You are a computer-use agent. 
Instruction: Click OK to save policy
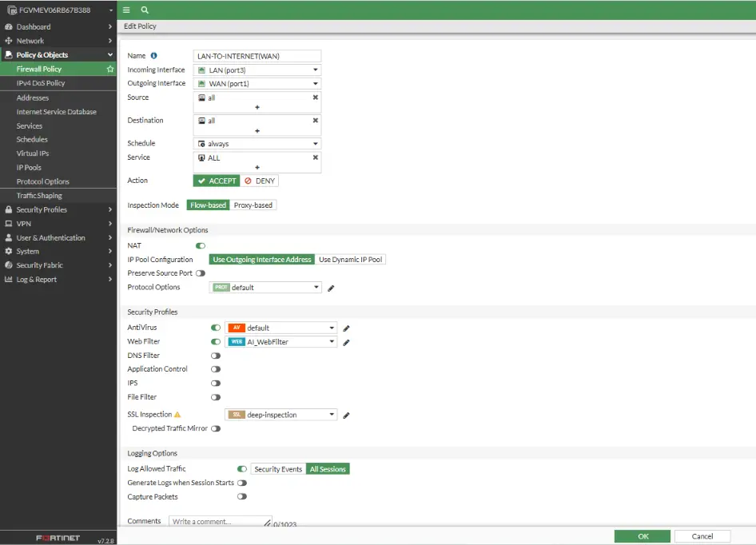point(643,536)
